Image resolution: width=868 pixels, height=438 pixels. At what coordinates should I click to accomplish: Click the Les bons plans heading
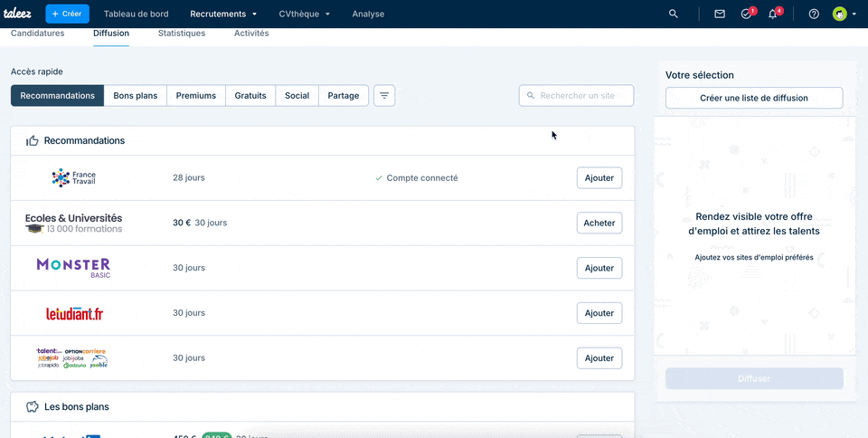point(76,407)
